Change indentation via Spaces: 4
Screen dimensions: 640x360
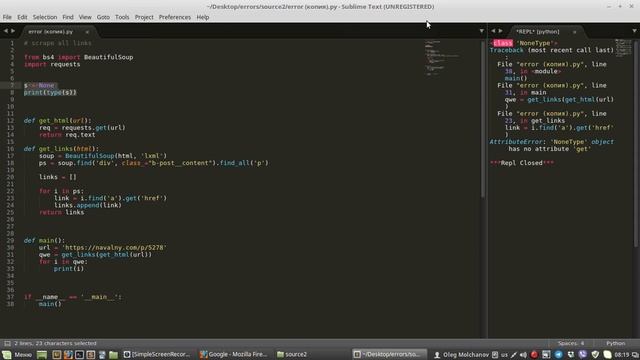[x=571, y=343]
